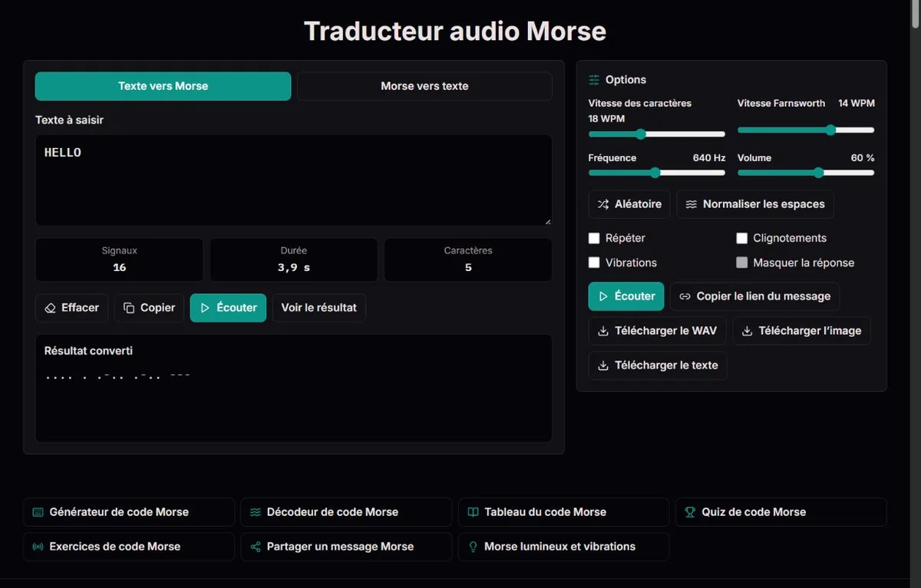
Task: Copy text with the Copier button
Action: pos(150,308)
